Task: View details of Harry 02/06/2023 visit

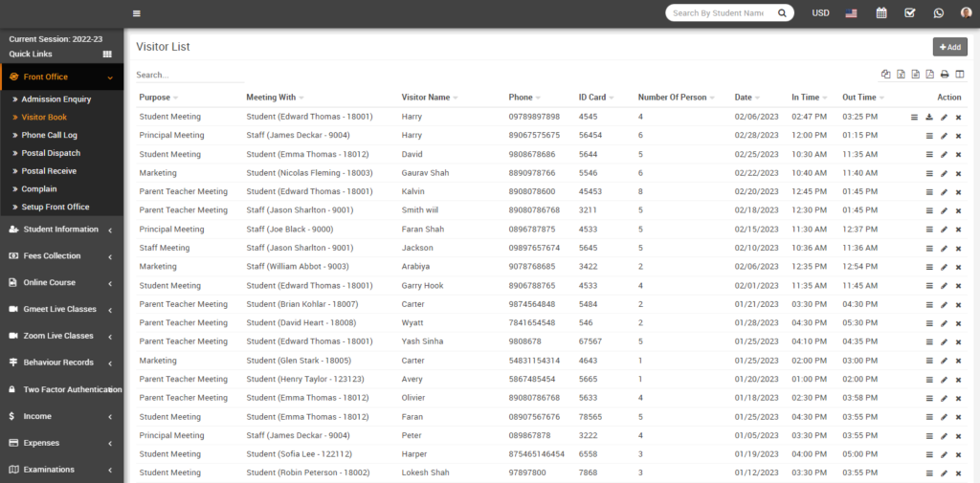Action: [x=914, y=117]
